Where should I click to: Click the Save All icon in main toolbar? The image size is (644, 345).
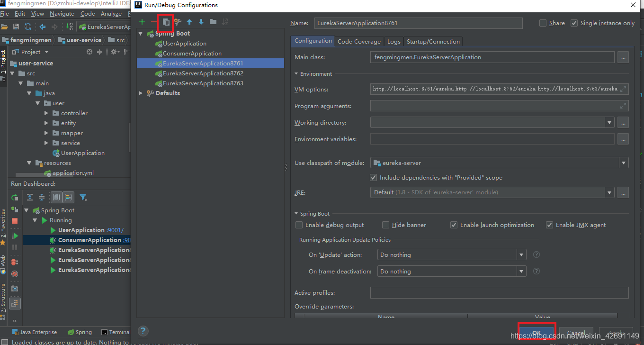click(16, 27)
